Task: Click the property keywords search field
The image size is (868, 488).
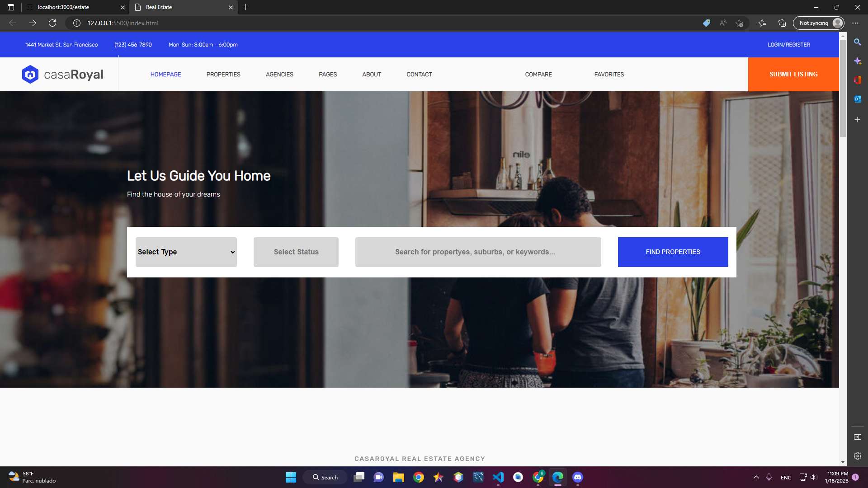Action: tap(478, 252)
